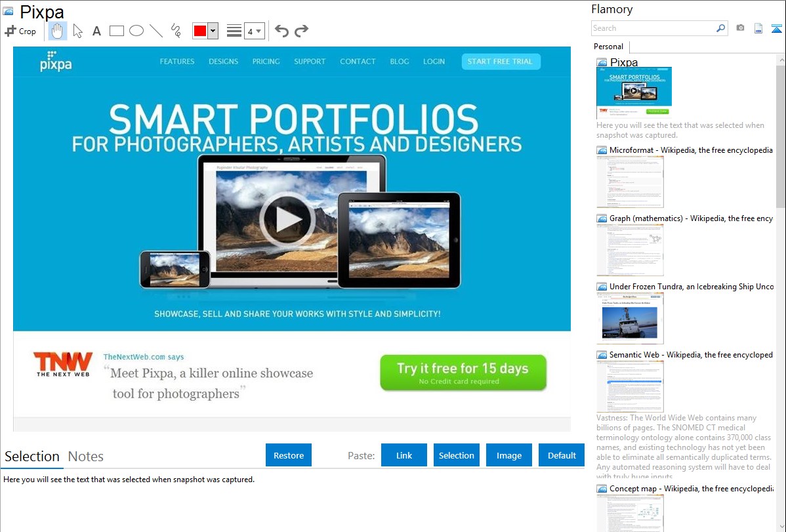Image resolution: width=786 pixels, height=532 pixels.
Task: Select the arrow pointer tool
Action: (x=77, y=31)
